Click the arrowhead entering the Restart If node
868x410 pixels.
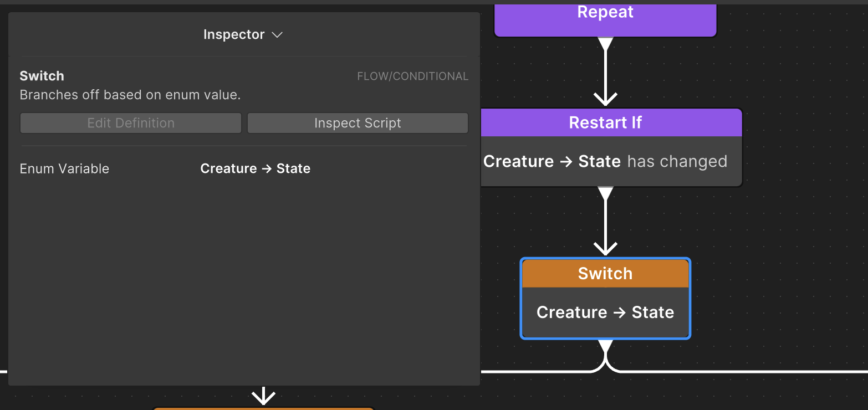click(x=605, y=100)
